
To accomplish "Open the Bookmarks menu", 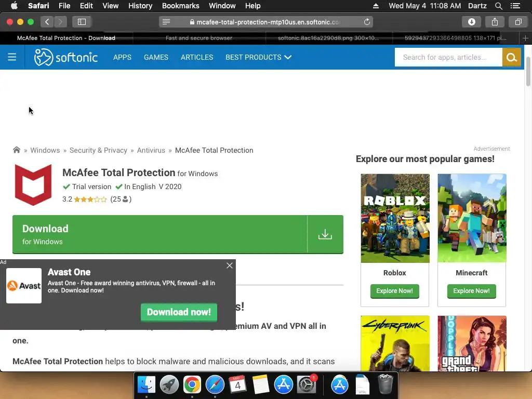I will point(180,6).
